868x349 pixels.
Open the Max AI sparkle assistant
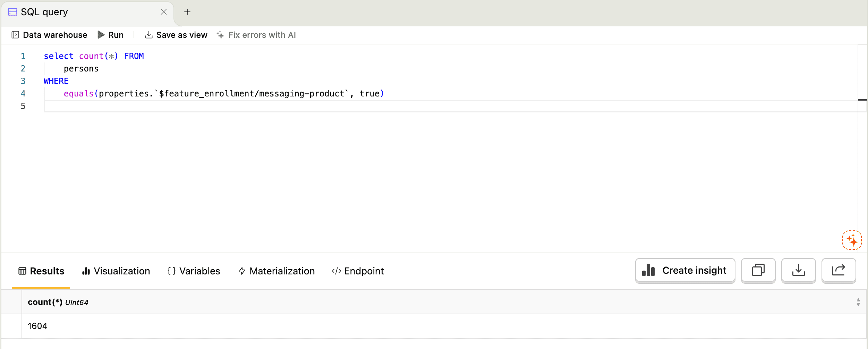tap(852, 239)
